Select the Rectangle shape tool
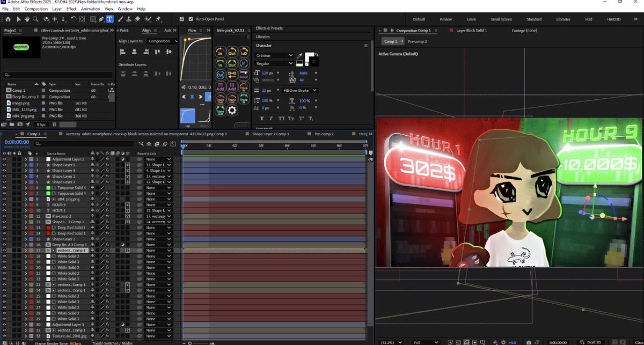This screenshot has height=345, width=644. click(93, 19)
